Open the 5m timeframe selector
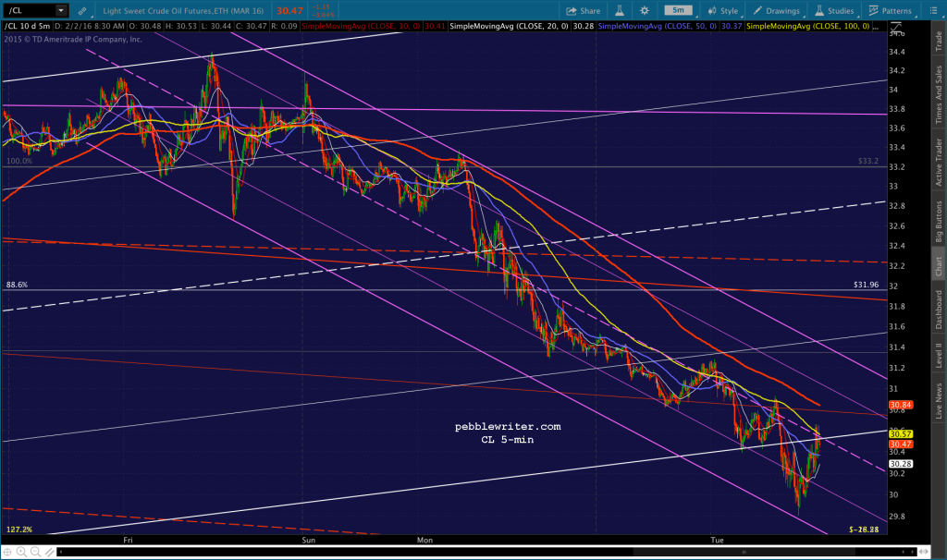The image size is (947, 560). tap(678, 10)
